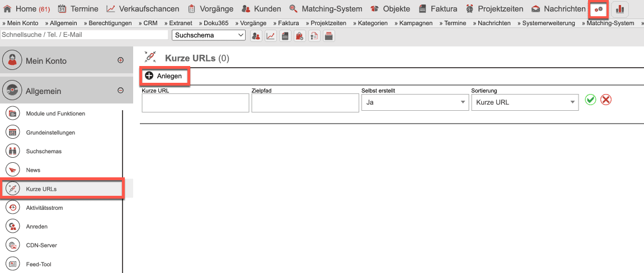Confirm the filter with the green checkmark
This screenshot has width=644, height=273.
click(x=590, y=100)
